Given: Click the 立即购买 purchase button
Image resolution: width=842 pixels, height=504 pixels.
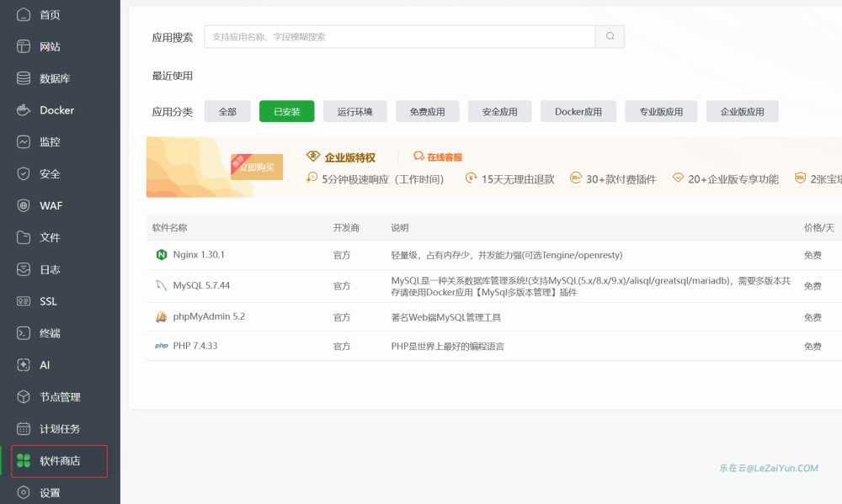Looking at the screenshot, I should coord(257,167).
